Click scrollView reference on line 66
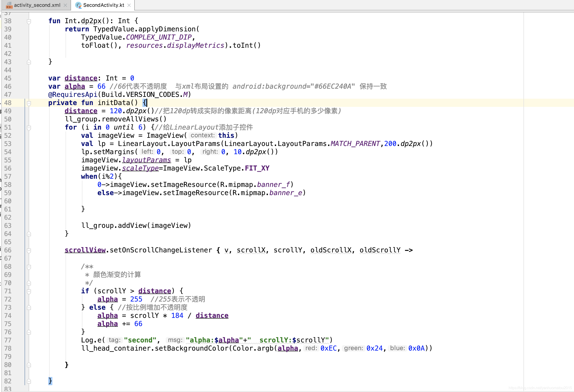The height and width of the screenshot is (392, 574). point(85,250)
